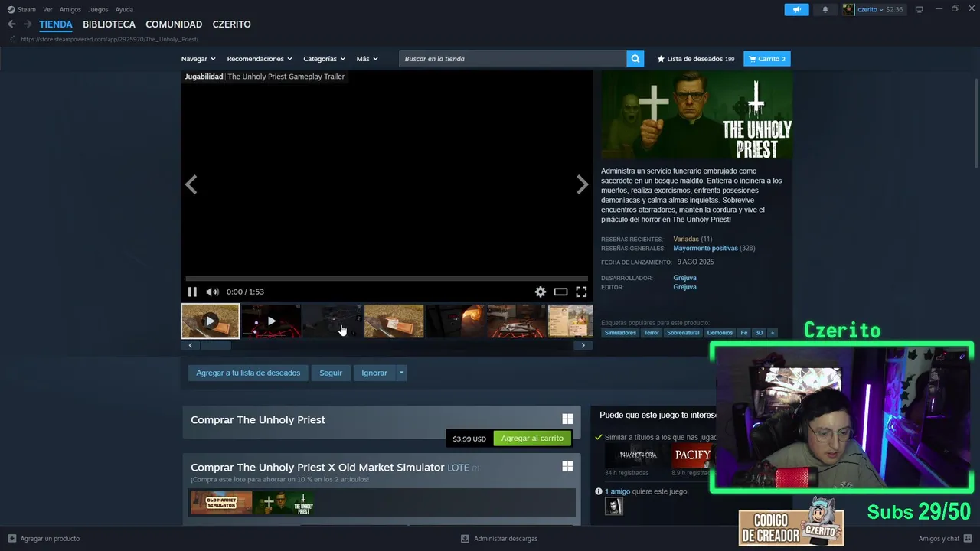This screenshot has width=980, height=551.
Task: Select the 3D tag
Action: (759, 333)
